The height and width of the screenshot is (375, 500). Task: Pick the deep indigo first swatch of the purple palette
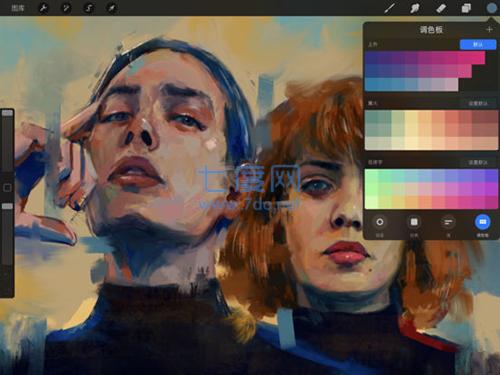click(371, 58)
